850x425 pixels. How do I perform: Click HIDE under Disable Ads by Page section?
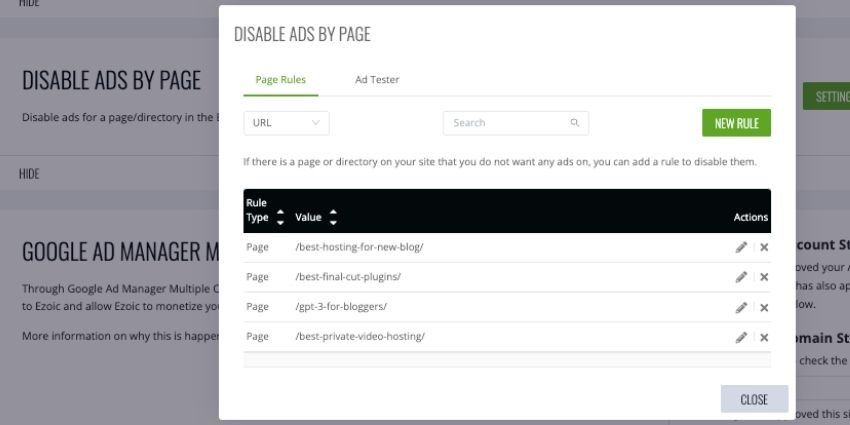pyautogui.click(x=29, y=173)
